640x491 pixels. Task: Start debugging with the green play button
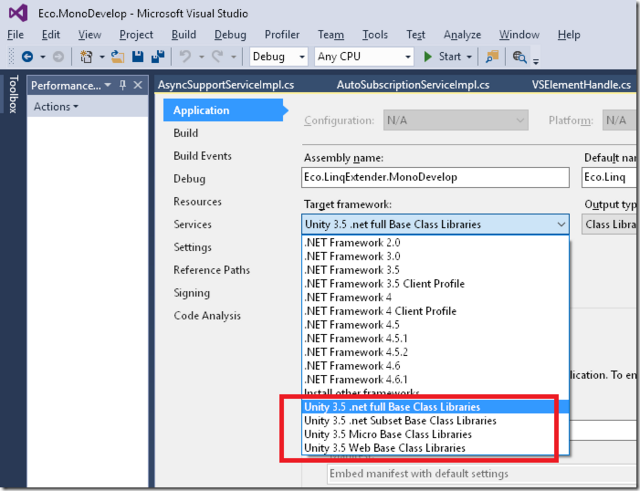point(428,56)
